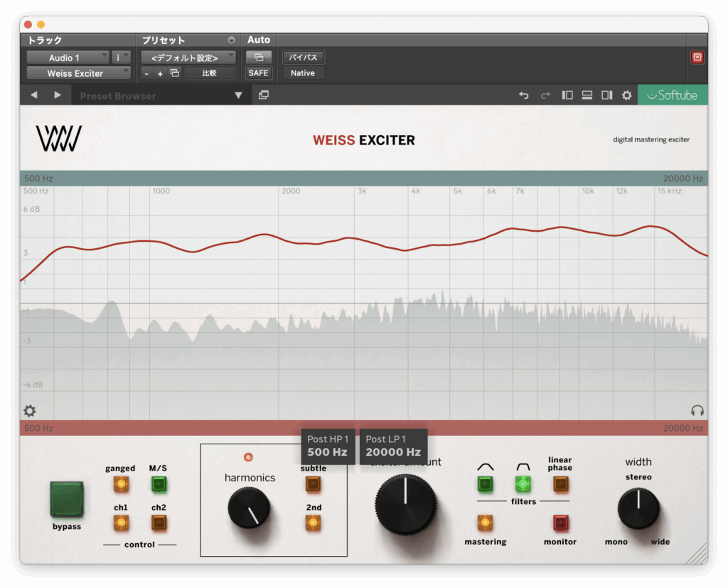Click the 'Auto' header label
Image resolution: width=728 pixels, height=588 pixels.
[x=259, y=40]
